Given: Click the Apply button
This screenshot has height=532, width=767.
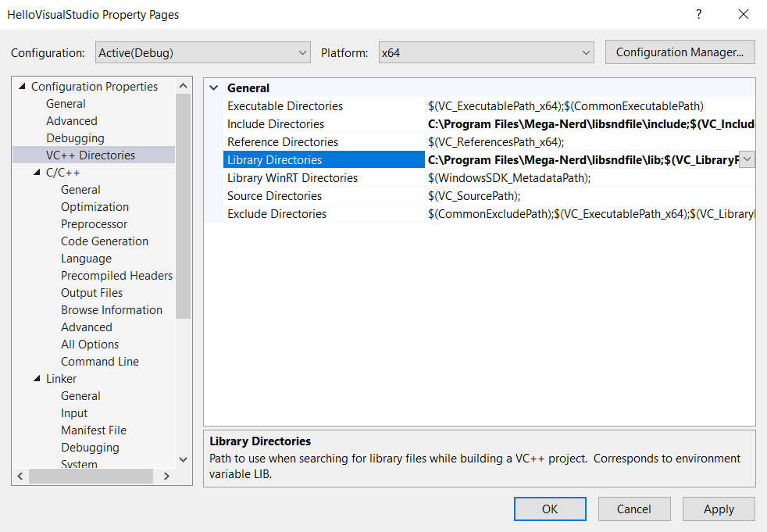Looking at the screenshot, I should coord(719,509).
